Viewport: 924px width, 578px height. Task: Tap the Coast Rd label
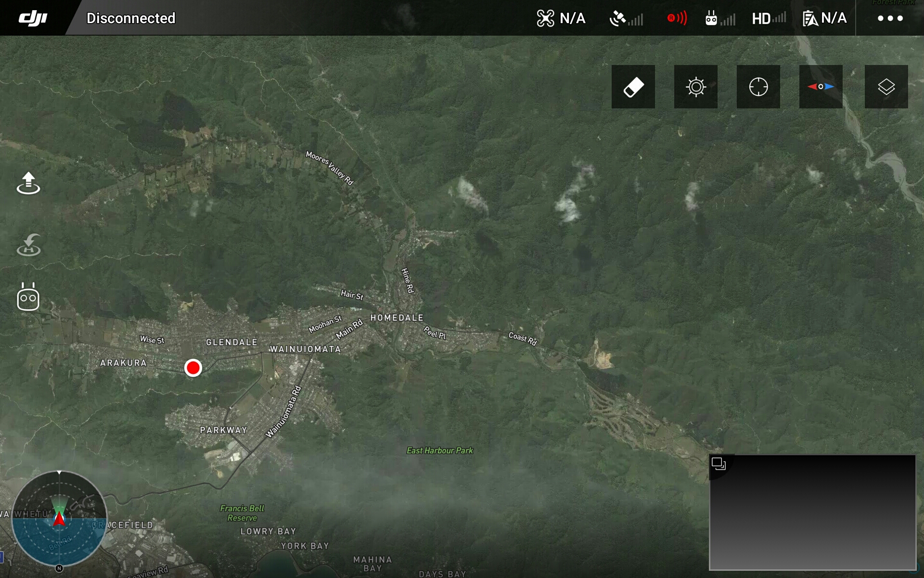[523, 339]
